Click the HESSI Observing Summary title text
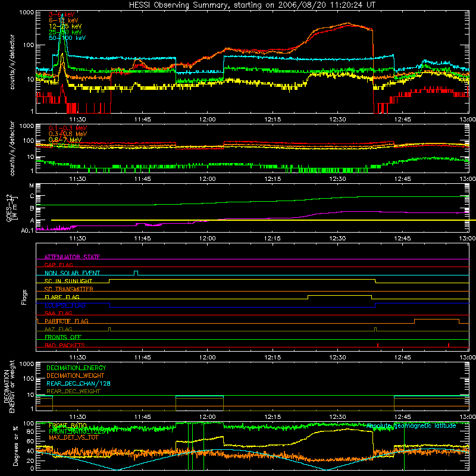 coord(252,5)
